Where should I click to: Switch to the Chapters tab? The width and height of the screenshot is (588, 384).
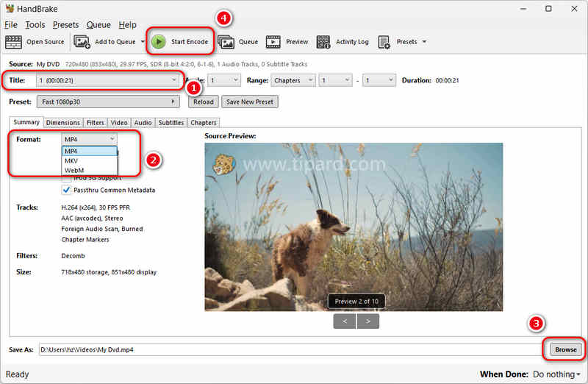pos(204,122)
